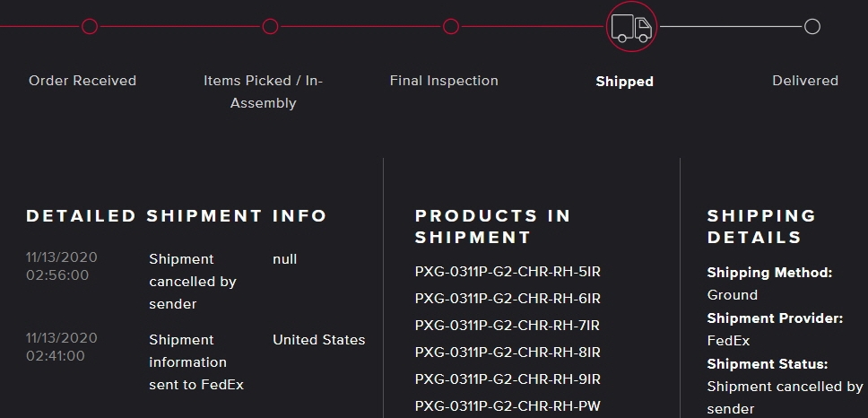Click product PXG-0311P-G2-CHR-RH-7IR
The image size is (868, 418).
[x=508, y=326]
